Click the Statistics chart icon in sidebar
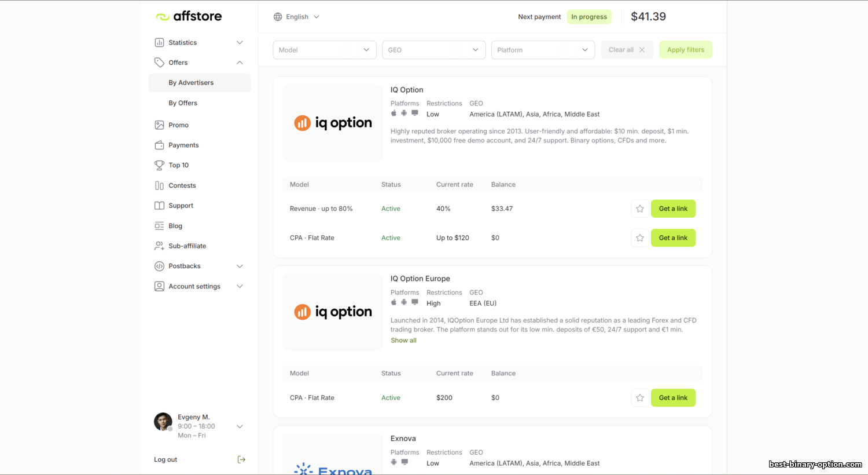Image resolution: width=868 pixels, height=475 pixels. click(159, 42)
